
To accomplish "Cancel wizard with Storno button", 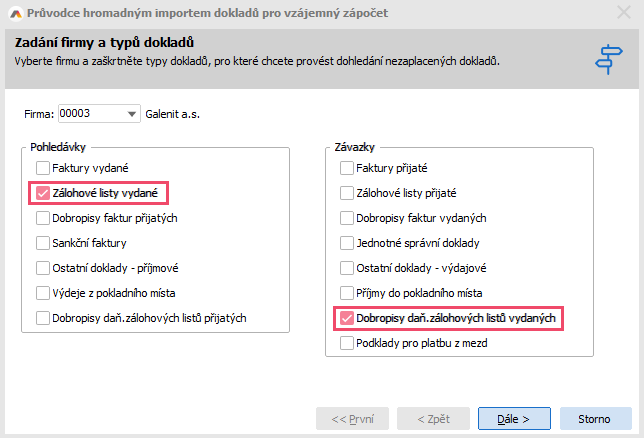I will click(x=595, y=418).
